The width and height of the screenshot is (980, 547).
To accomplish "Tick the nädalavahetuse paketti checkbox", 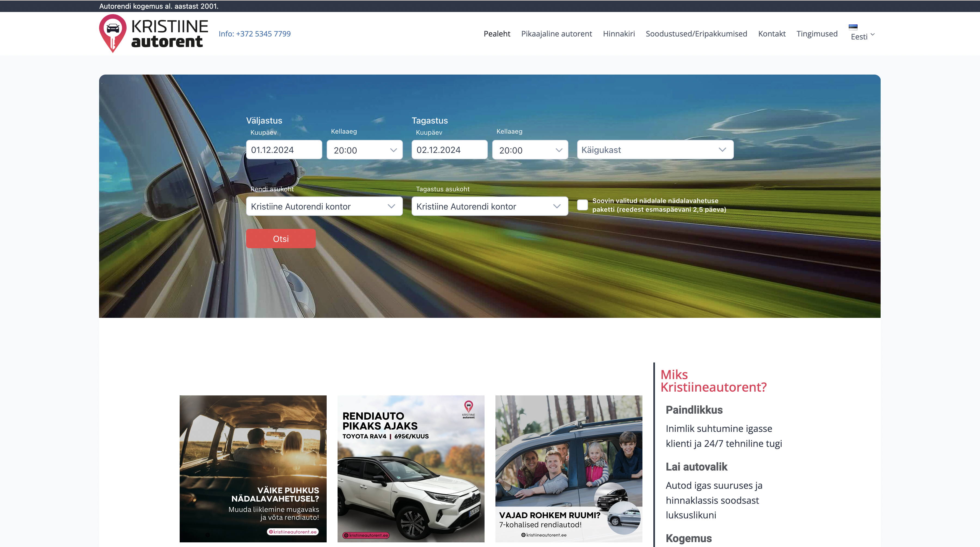I will 582,205.
